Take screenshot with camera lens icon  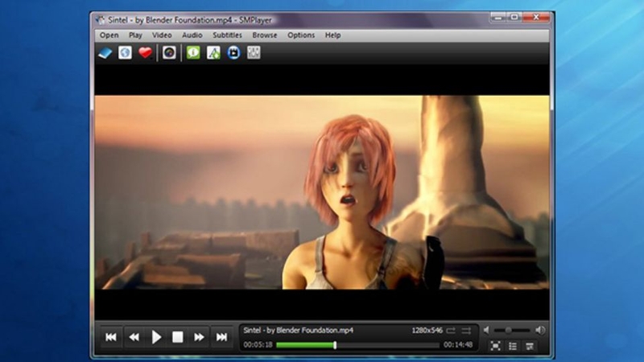click(x=169, y=52)
